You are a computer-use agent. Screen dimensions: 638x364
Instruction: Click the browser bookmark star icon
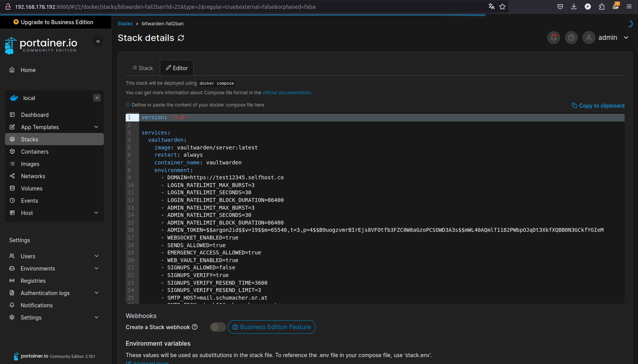[x=502, y=7]
